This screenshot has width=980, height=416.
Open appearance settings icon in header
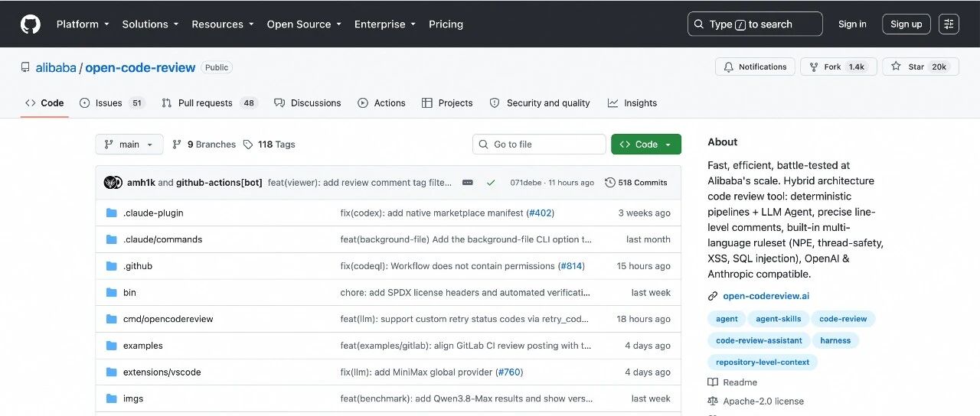[x=949, y=24]
